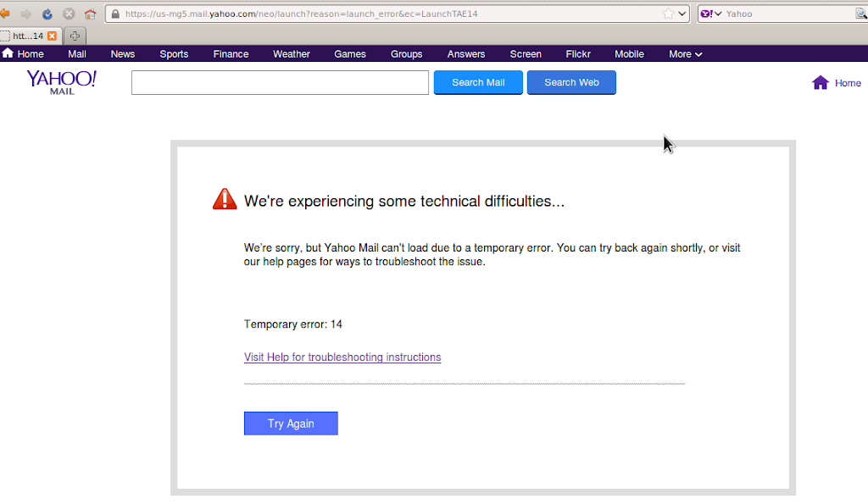
Task: Open Groups in the Yahoo navigation bar
Action: (406, 53)
